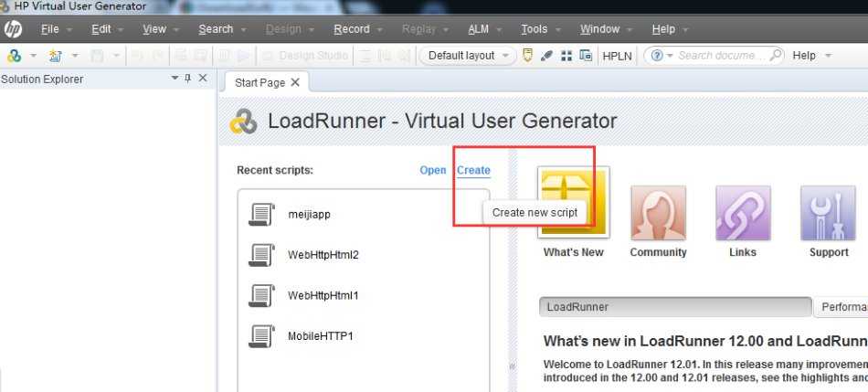Viewport: 868px width, 392px height.
Task: Open the ALM menu
Action: [478, 29]
